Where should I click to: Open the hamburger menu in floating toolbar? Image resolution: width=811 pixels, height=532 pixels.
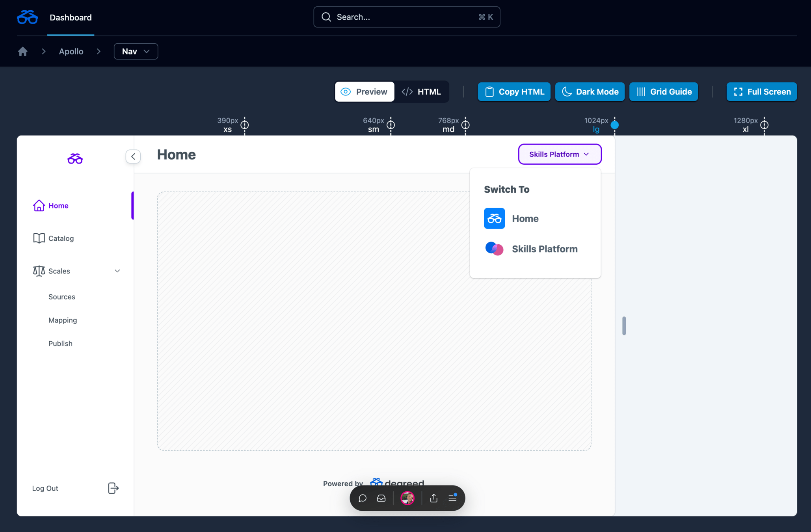coord(452,498)
